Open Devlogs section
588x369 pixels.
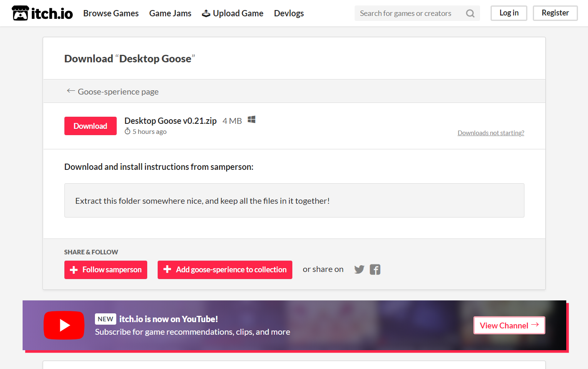tap(289, 13)
